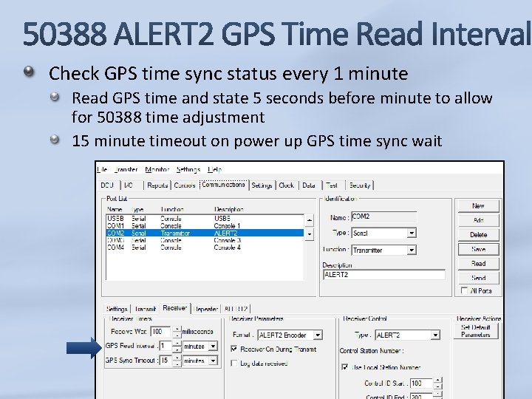Switch to the Reports tab
Screen dimensions: 532x399
point(157,185)
